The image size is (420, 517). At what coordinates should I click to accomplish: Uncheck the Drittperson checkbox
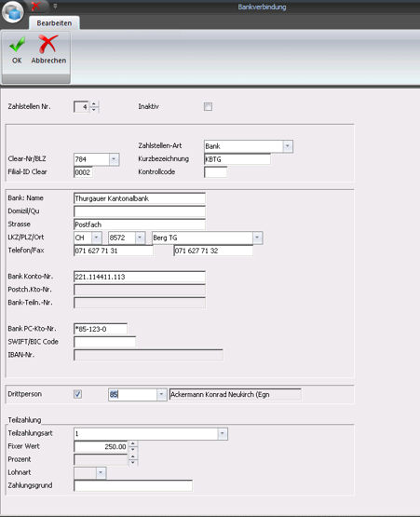click(x=78, y=394)
